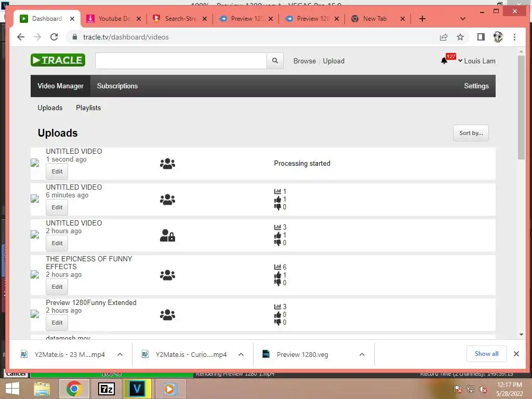The image size is (532, 399).
Task: Open the Chrome three-dot menu
Action: (514, 37)
